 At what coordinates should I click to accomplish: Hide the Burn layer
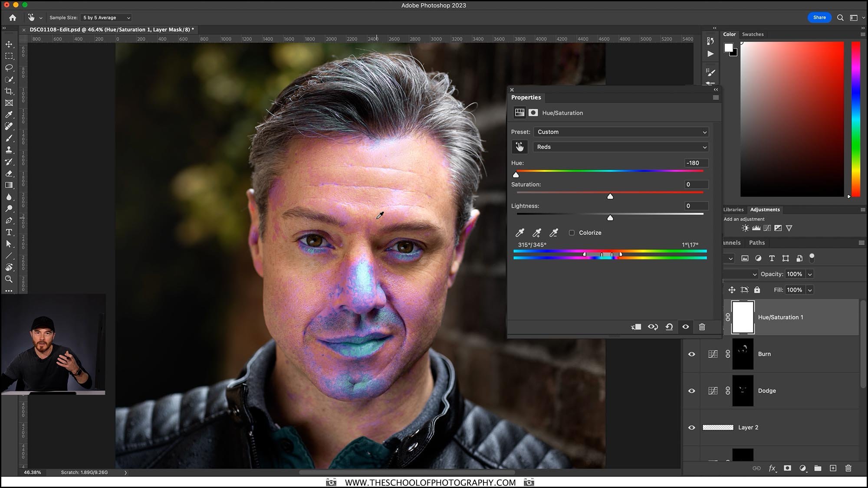[x=692, y=354]
